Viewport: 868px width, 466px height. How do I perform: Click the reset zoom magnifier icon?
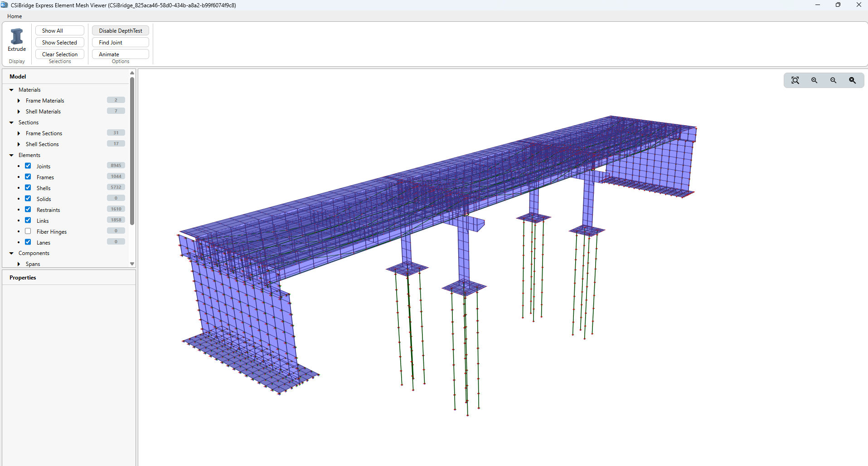coord(853,80)
